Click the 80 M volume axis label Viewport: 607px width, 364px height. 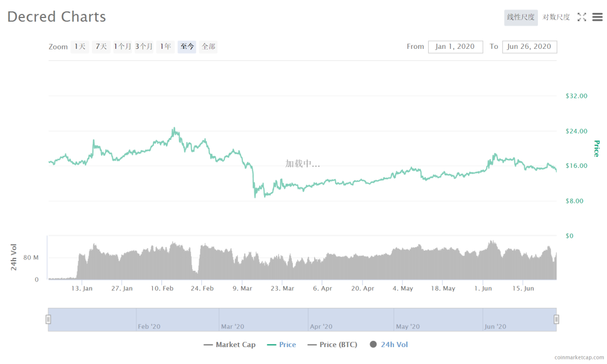31,258
